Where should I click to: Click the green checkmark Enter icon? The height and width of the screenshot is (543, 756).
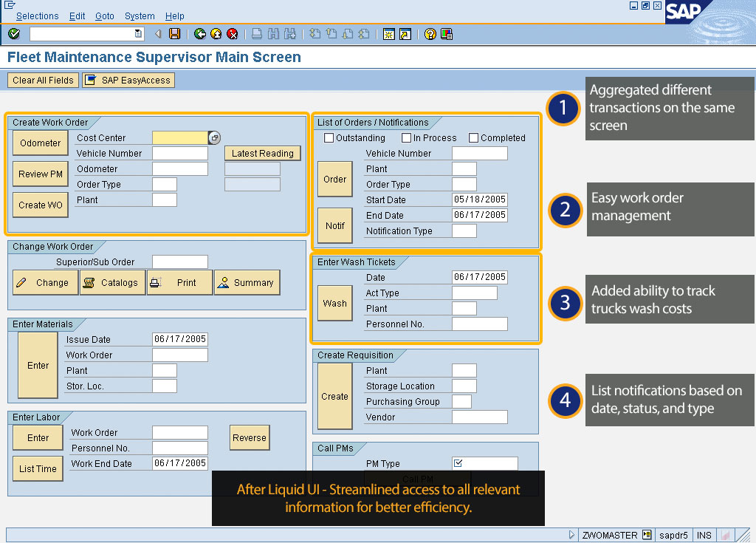14,34
